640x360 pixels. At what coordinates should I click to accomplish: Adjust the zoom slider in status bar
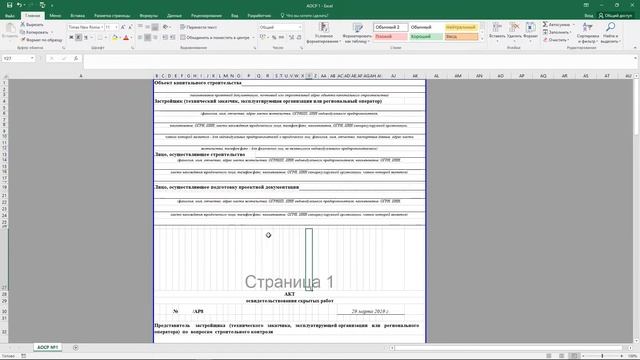coord(602,356)
